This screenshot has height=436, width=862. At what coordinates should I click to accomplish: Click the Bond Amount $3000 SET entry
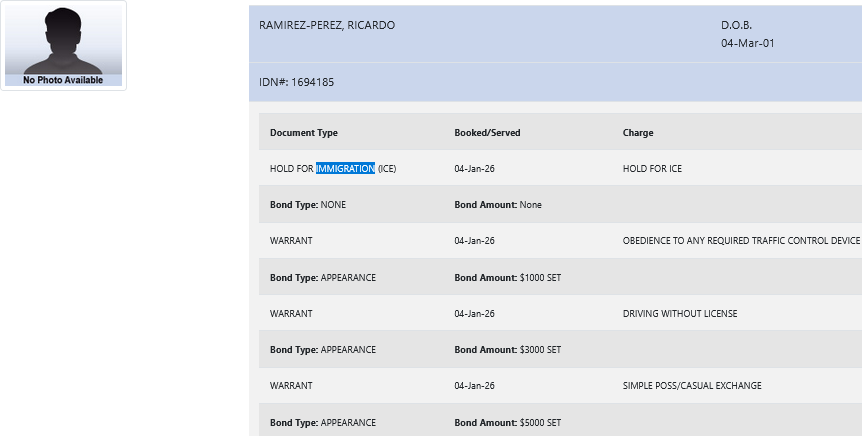coord(507,350)
